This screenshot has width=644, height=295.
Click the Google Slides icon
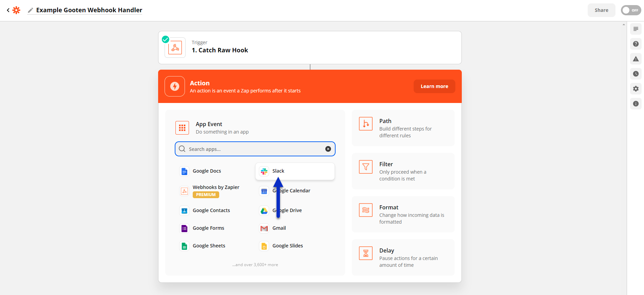click(x=264, y=246)
